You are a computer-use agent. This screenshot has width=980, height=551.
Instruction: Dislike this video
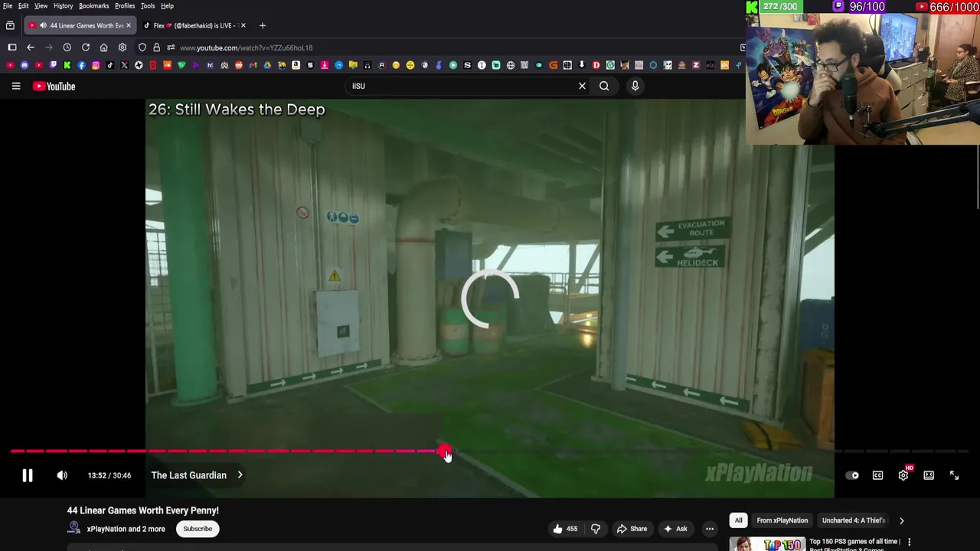(596, 529)
